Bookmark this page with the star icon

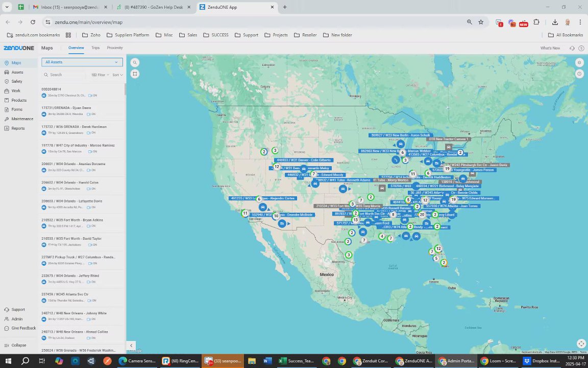click(481, 22)
